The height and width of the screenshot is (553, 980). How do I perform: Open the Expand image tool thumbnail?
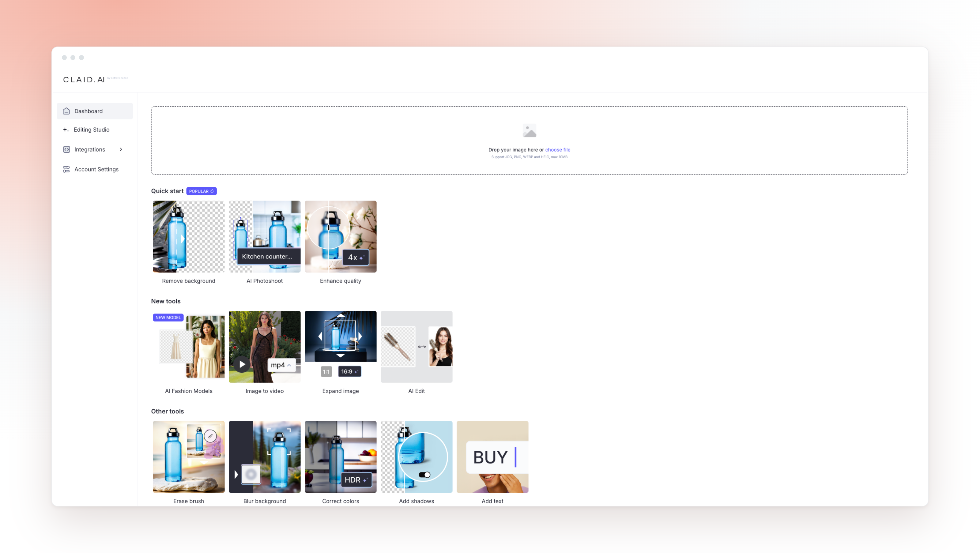341,347
